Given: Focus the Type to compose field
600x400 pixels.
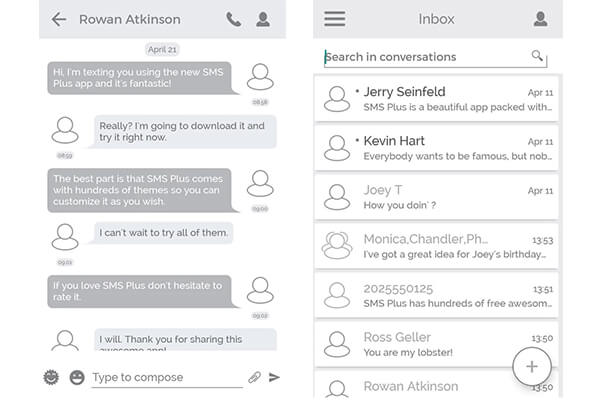Looking at the screenshot, I should (x=167, y=378).
